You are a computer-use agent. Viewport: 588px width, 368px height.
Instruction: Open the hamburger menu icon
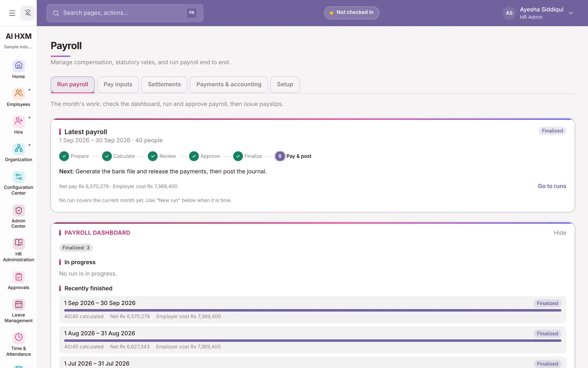(12, 13)
